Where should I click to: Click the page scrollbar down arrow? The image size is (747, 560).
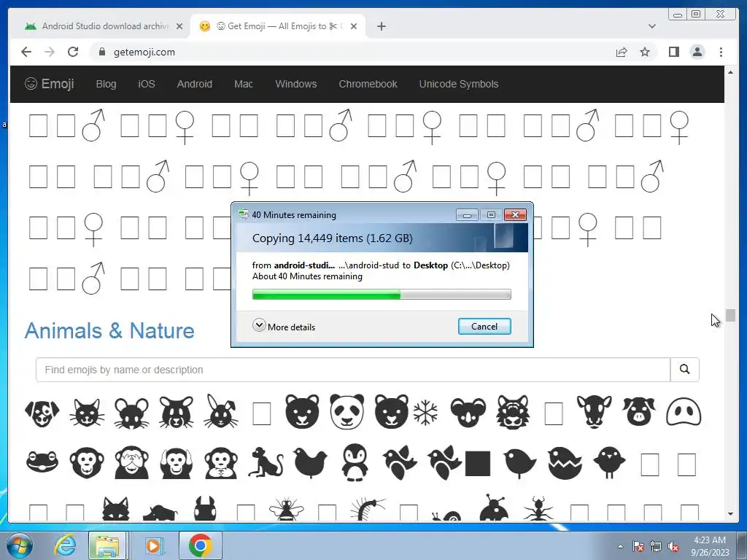click(x=730, y=514)
